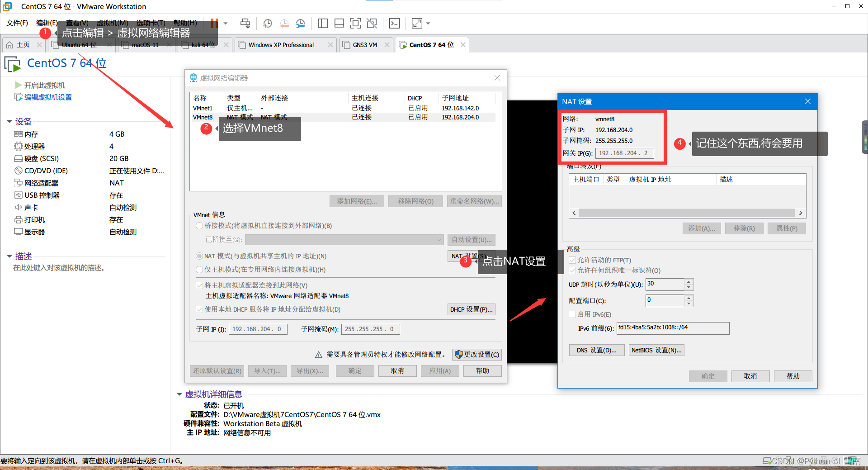Select the 内存 device row
The height and width of the screenshot is (470, 868).
click(88, 134)
